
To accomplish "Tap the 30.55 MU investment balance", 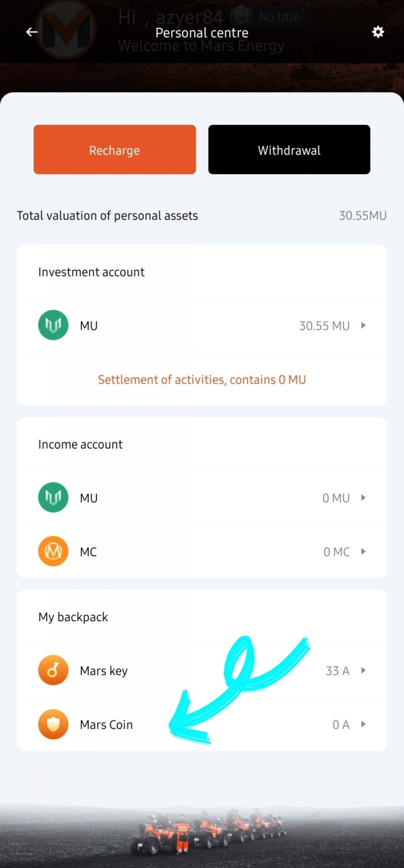I will [x=324, y=326].
